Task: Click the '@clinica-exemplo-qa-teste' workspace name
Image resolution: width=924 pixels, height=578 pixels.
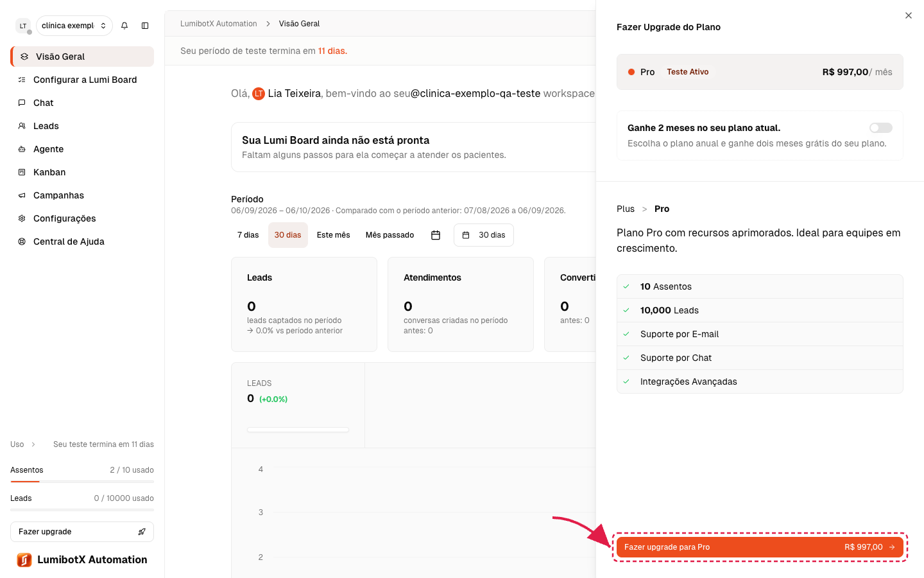Action: pos(475,93)
